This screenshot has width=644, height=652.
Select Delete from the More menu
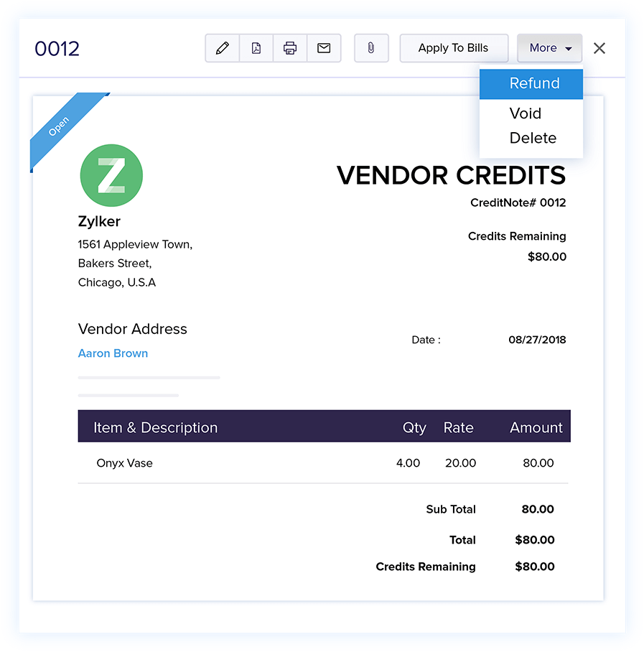533,138
